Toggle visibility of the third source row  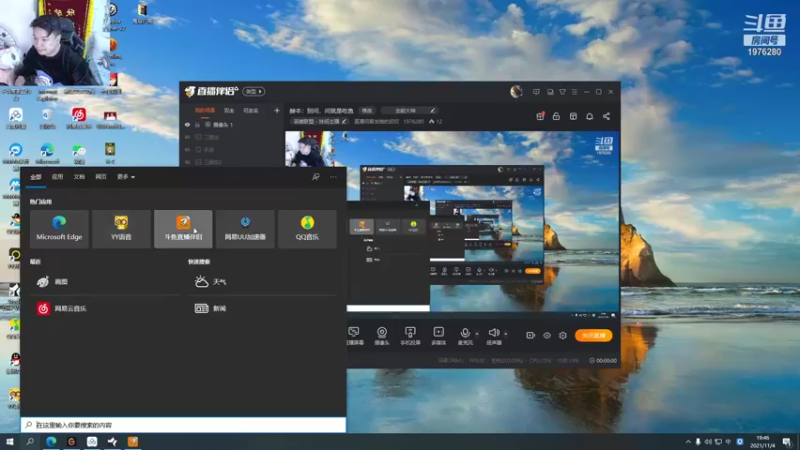tap(187, 149)
